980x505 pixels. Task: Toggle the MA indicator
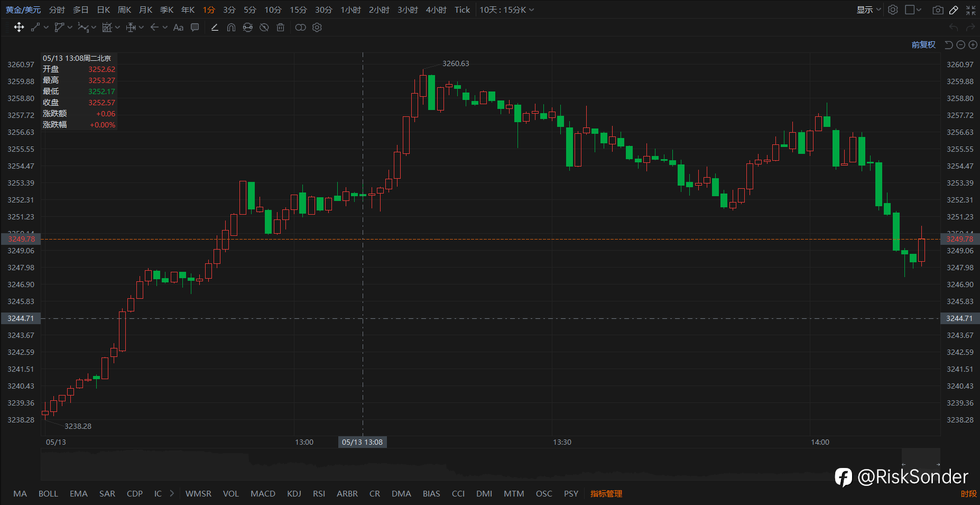20,493
